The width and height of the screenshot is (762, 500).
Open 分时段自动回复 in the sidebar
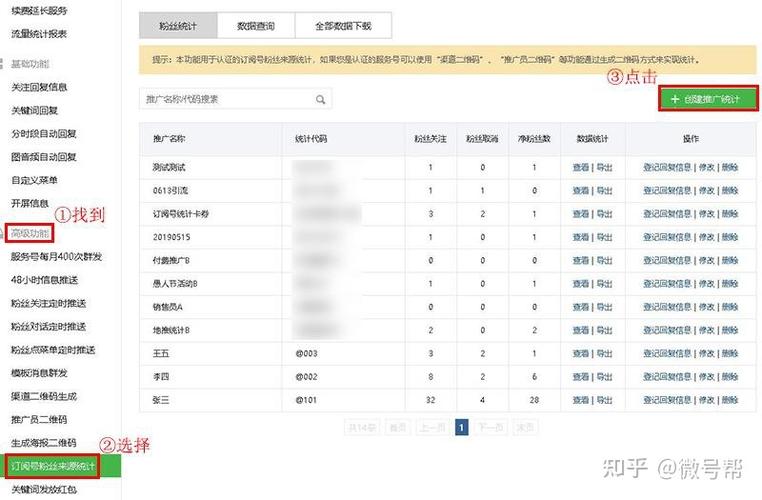tap(44, 134)
